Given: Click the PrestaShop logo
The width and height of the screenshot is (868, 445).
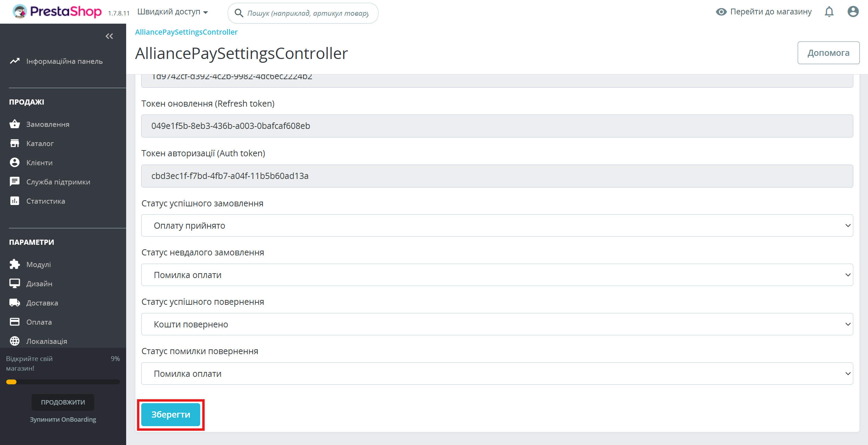Looking at the screenshot, I should [57, 12].
